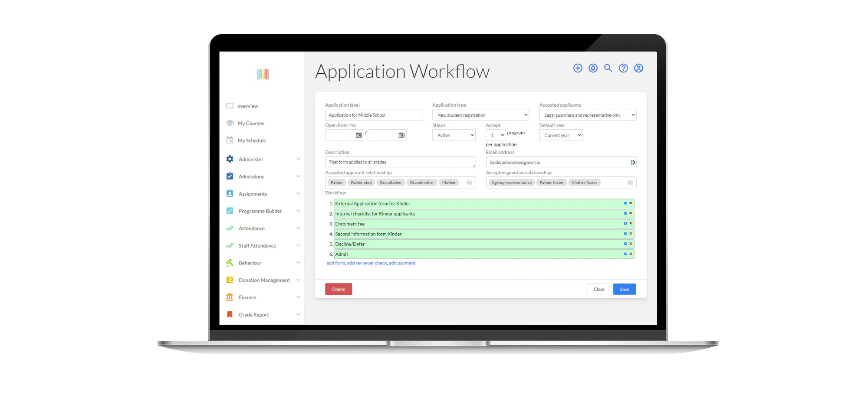This screenshot has width=868, height=418.
Task: Click the add (plus) icon in header
Action: (577, 68)
